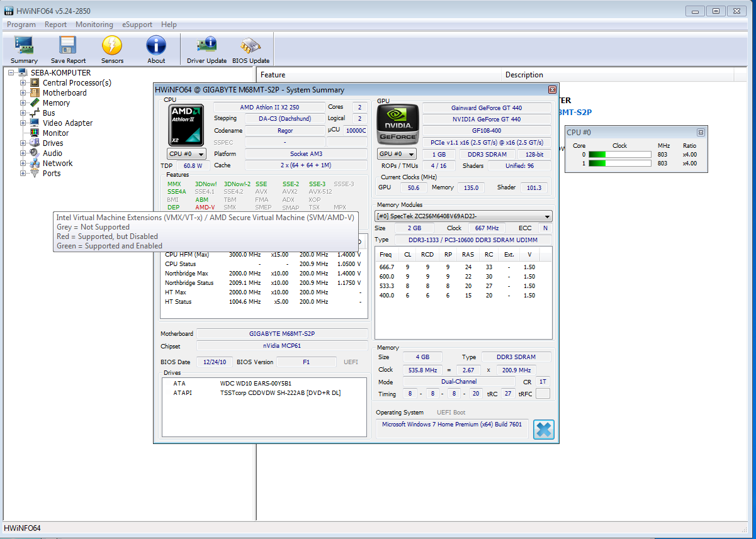This screenshot has height=539, width=756.
Task: Click the Memory tree icon
Action: (x=35, y=103)
